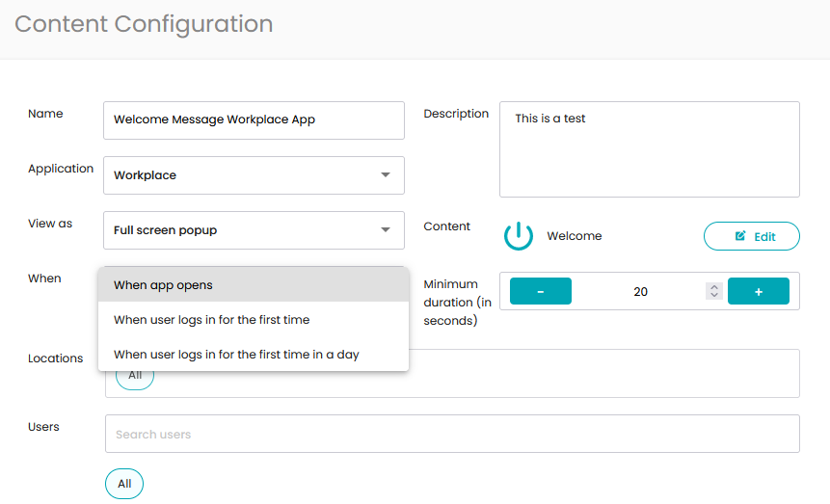
Task: Click the Search users field
Action: (452, 434)
